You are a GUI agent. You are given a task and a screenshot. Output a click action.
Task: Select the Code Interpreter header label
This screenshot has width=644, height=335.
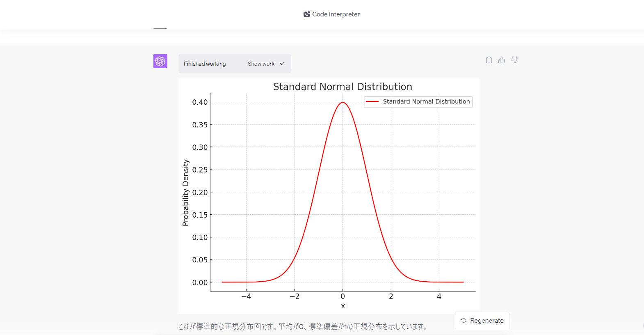tap(336, 14)
